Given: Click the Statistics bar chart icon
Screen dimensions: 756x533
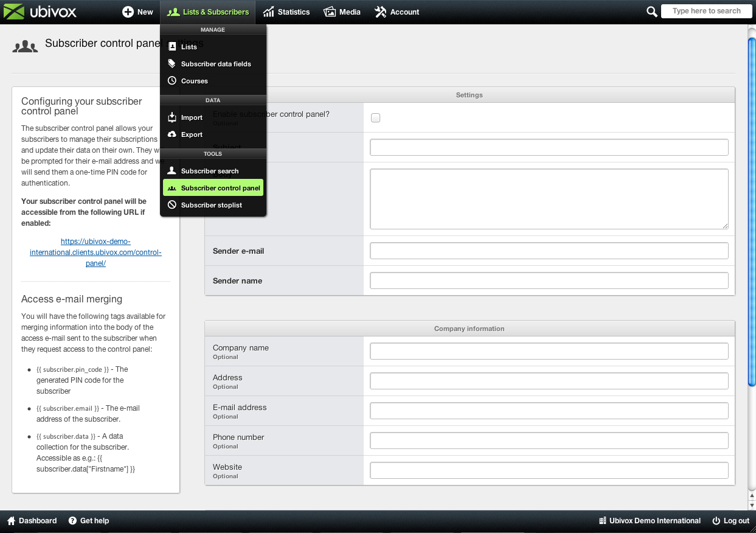Looking at the screenshot, I should [x=268, y=12].
